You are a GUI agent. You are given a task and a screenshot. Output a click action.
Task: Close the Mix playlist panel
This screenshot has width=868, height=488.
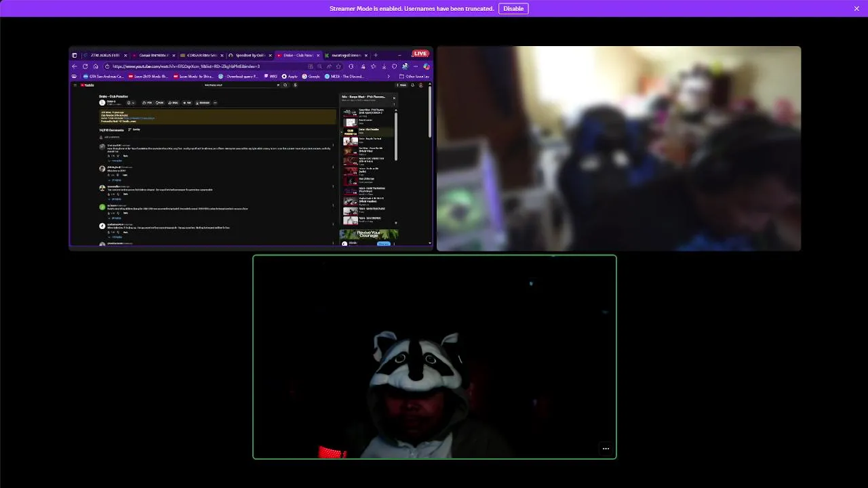tap(394, 98)
